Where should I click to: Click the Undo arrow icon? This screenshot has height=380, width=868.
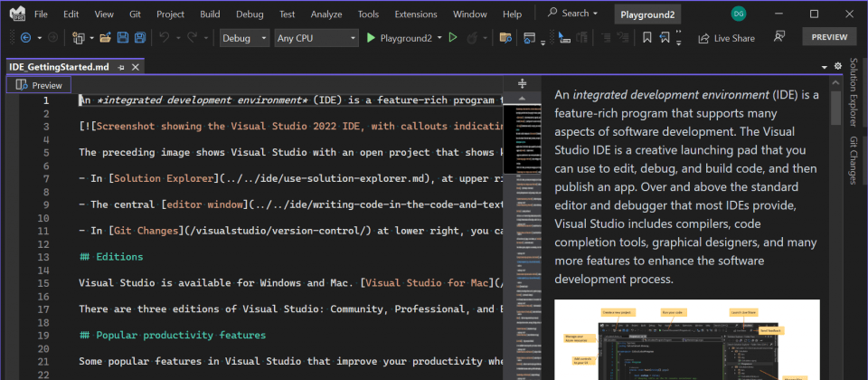[x=164, y=38]
